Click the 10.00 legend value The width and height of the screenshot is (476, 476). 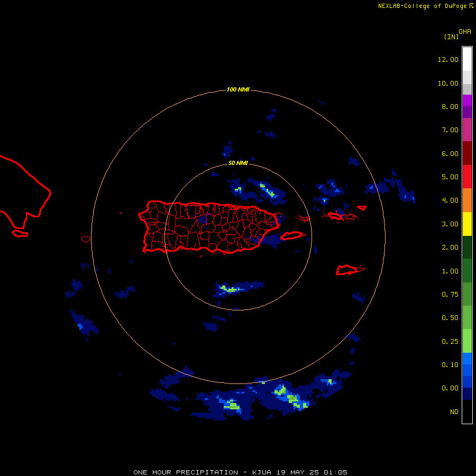click(x=448, y=83)
